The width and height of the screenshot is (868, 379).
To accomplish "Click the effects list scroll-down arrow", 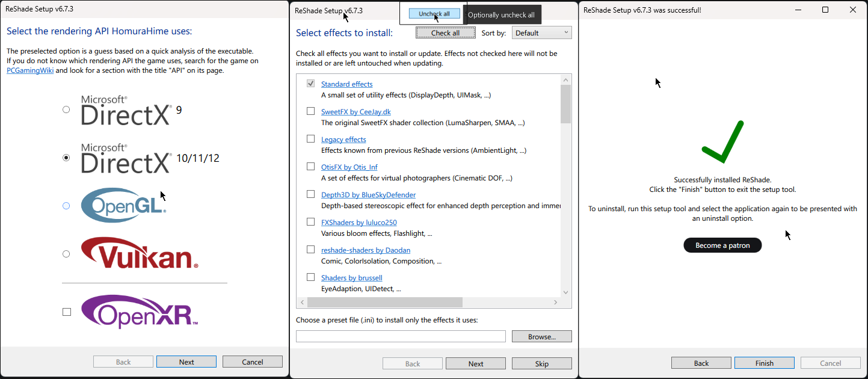I will [x=565, y=292].
